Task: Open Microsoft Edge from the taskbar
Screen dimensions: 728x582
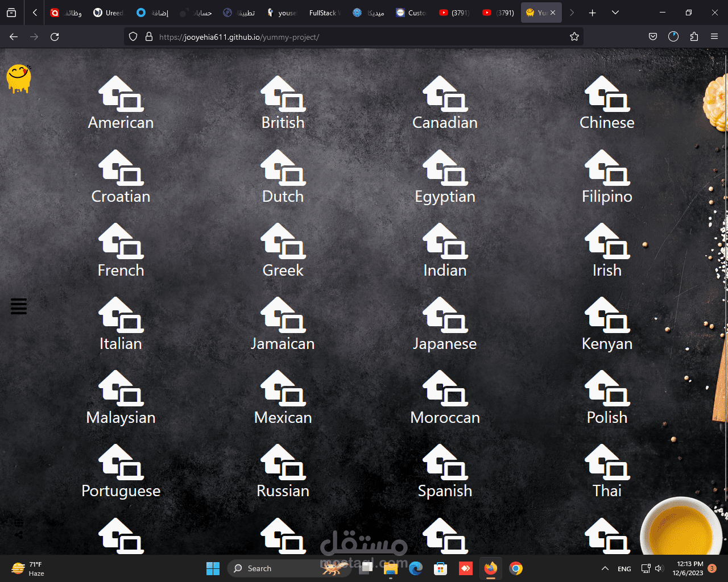Action: pos(416,568)
